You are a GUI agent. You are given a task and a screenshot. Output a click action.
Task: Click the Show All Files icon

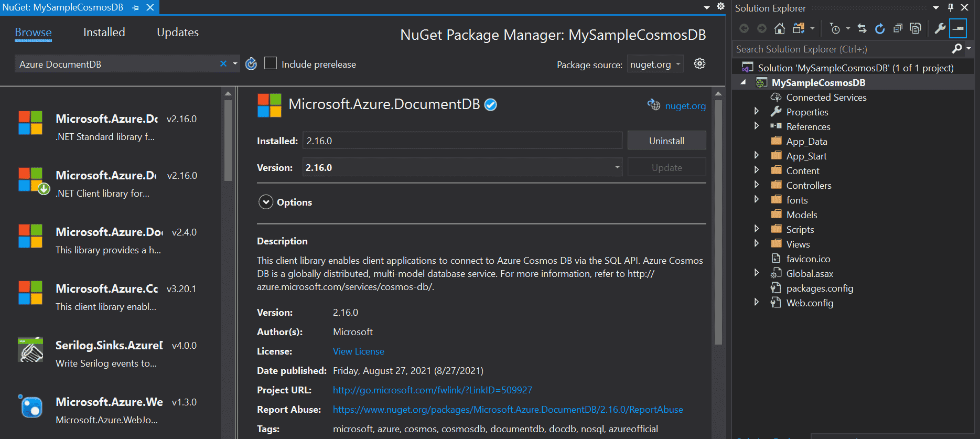coord(916,28)
